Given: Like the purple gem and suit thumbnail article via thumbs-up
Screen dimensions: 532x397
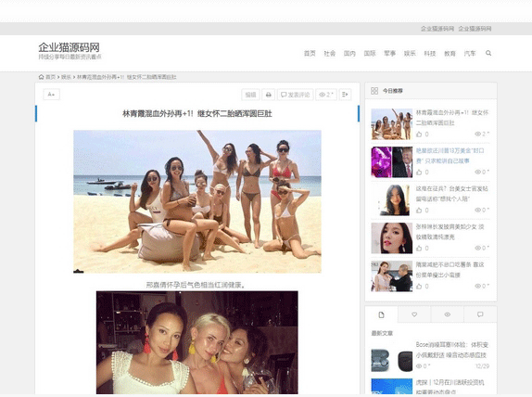Looking at the screenshot, I should point(419,173).
